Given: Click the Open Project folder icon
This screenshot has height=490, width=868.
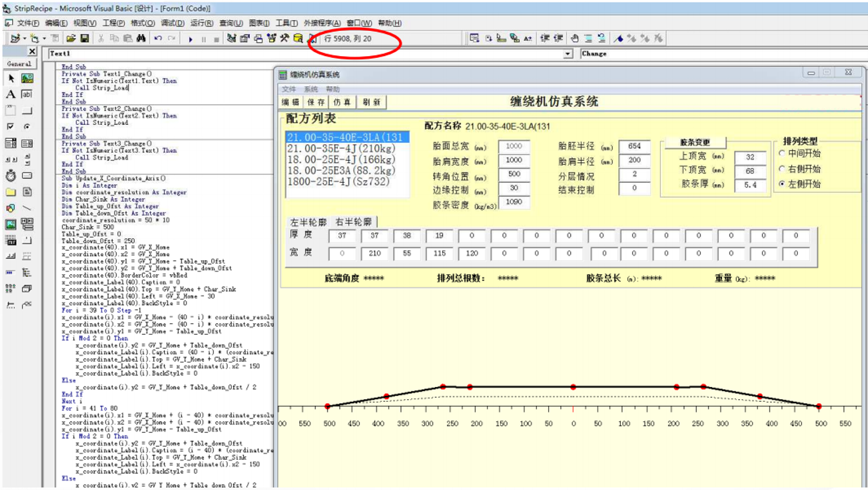Looking at the screenshot, I should tap(71, 39).
